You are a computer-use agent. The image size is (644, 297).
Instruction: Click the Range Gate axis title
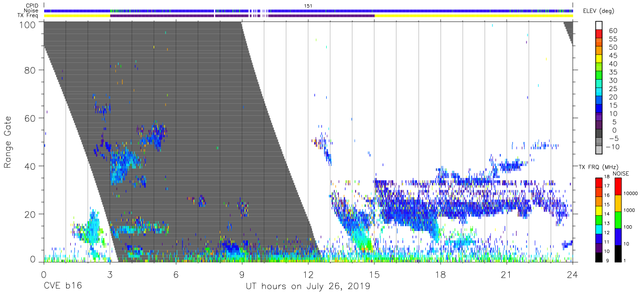point(8,141)
